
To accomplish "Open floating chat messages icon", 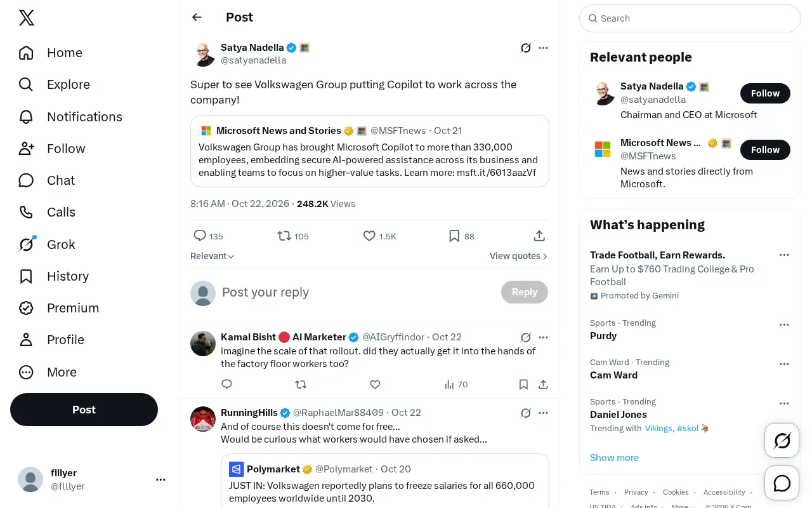I will (782, 483).
